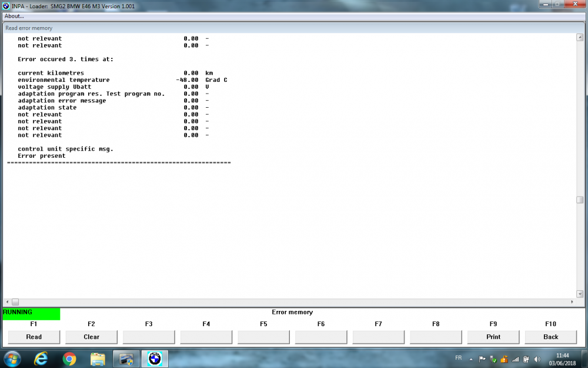Close the INPA window
This screenshot has height=368, width=588.
576,4
